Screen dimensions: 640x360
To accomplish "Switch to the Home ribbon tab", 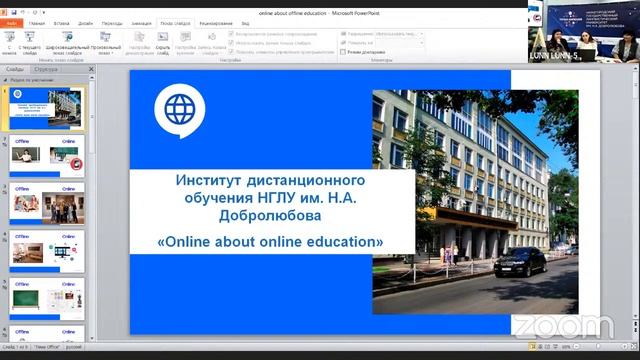I will coord(37,23).
